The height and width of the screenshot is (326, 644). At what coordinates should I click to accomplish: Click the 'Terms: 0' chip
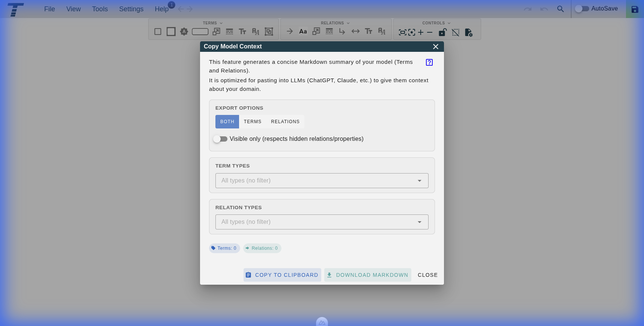pos(224,248)
